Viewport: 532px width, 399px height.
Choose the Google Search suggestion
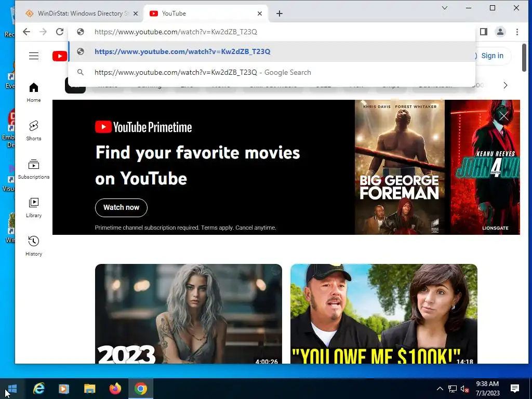click(271, 72)
